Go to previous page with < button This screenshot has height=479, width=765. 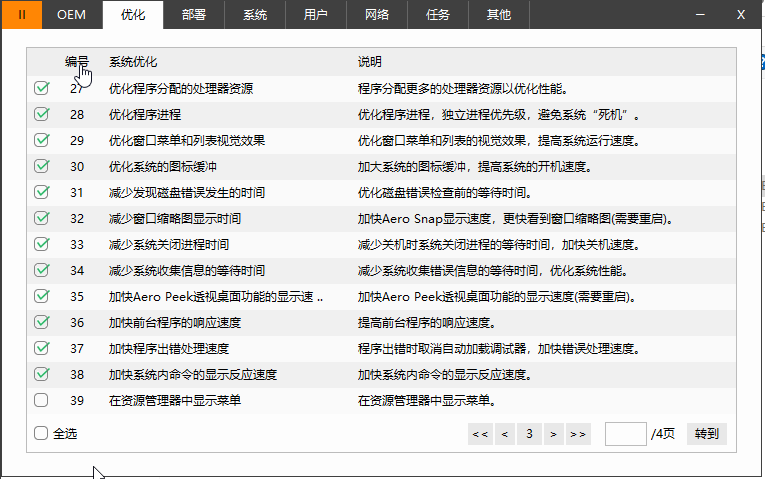click(x=504, y=434)
